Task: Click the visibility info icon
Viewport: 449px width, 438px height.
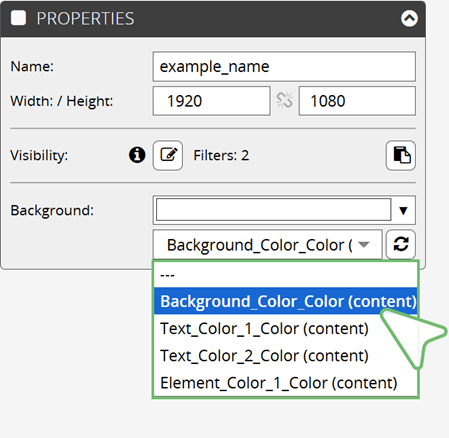Action: (x=137, y=155)
